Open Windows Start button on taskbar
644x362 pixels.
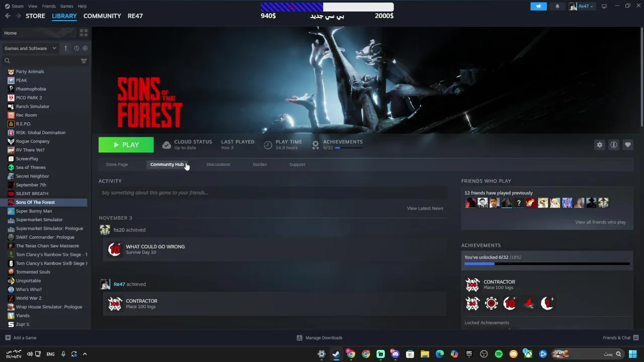click(632, 354)
